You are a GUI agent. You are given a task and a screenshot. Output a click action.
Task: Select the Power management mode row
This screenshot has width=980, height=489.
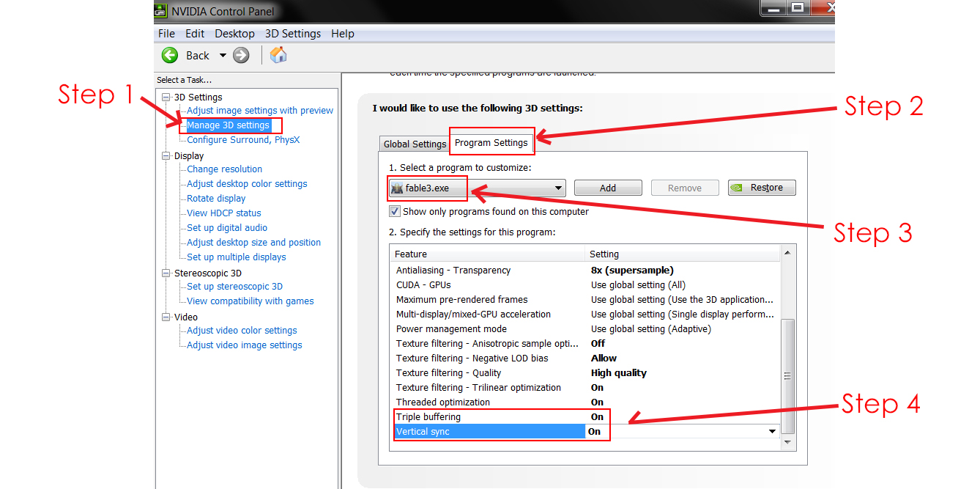click(585, 329)
